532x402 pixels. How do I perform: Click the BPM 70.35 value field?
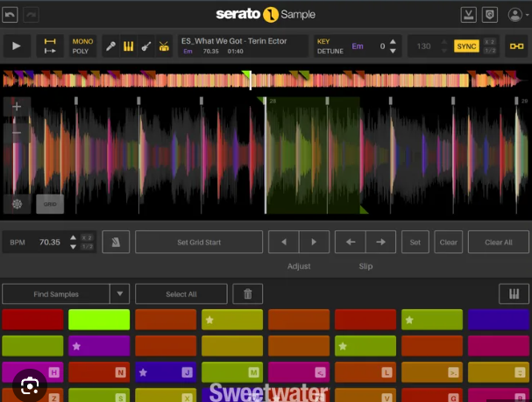tap(50, 242)
